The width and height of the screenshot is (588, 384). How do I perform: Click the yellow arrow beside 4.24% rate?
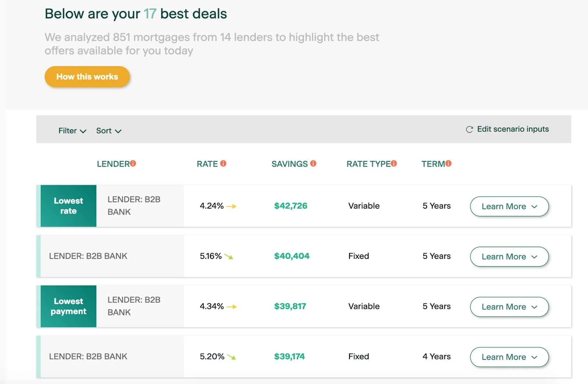point(232,206)
